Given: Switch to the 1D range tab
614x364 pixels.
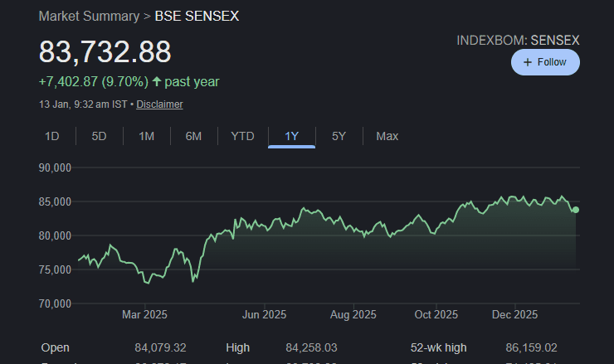Looking at the screenshot, I should [52, 136].
